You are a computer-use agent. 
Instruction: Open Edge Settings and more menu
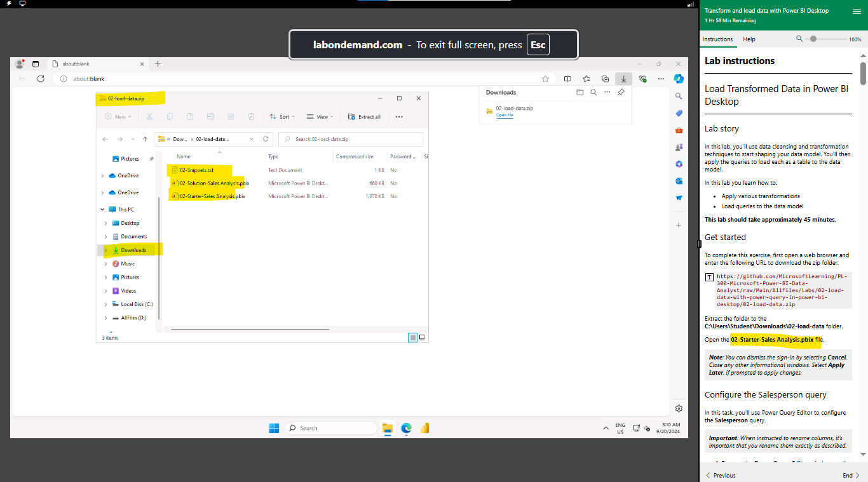point(660,79)
